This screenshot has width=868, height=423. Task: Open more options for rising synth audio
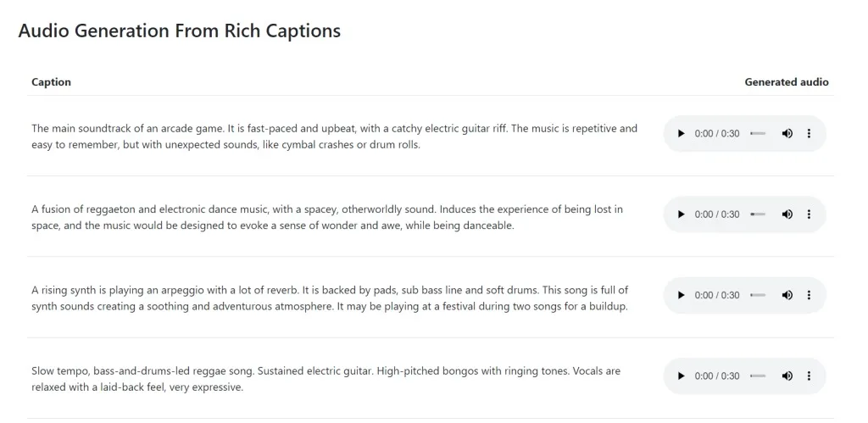(809, 295)
